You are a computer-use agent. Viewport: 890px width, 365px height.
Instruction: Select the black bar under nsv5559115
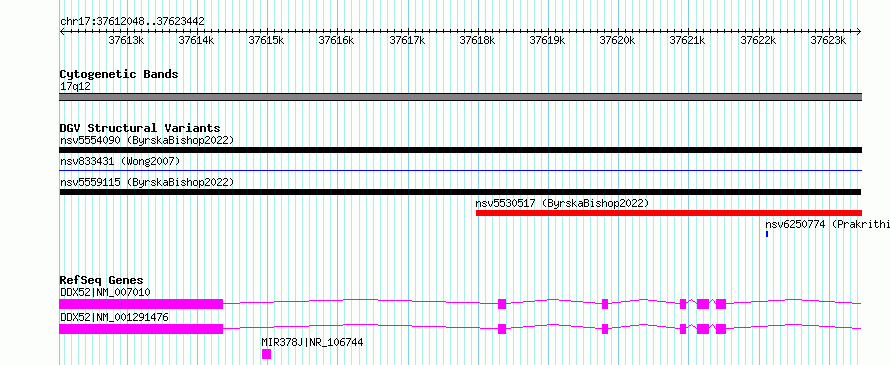460,192
